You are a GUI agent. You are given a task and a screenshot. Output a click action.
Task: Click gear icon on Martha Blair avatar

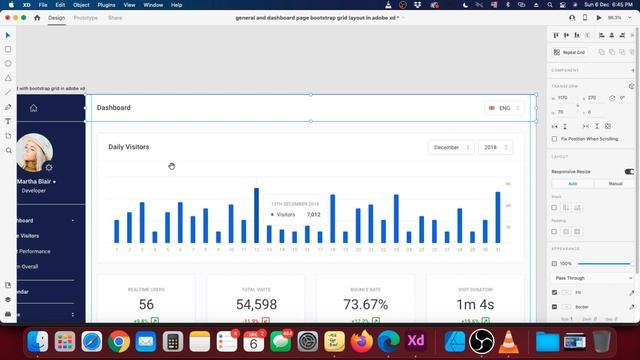49,167
